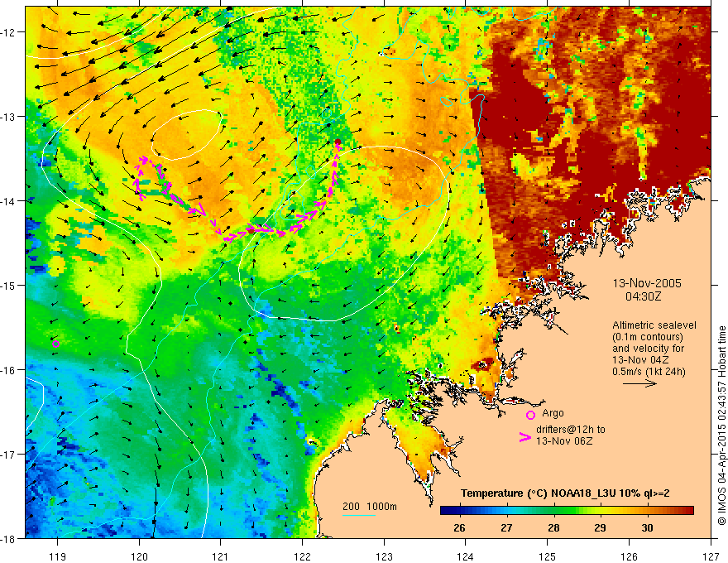The height and width of the screenshot is (563, 728).
Task: Click the 'Argo' legend label
Action: pyautogui.click(x=553, y=413)
